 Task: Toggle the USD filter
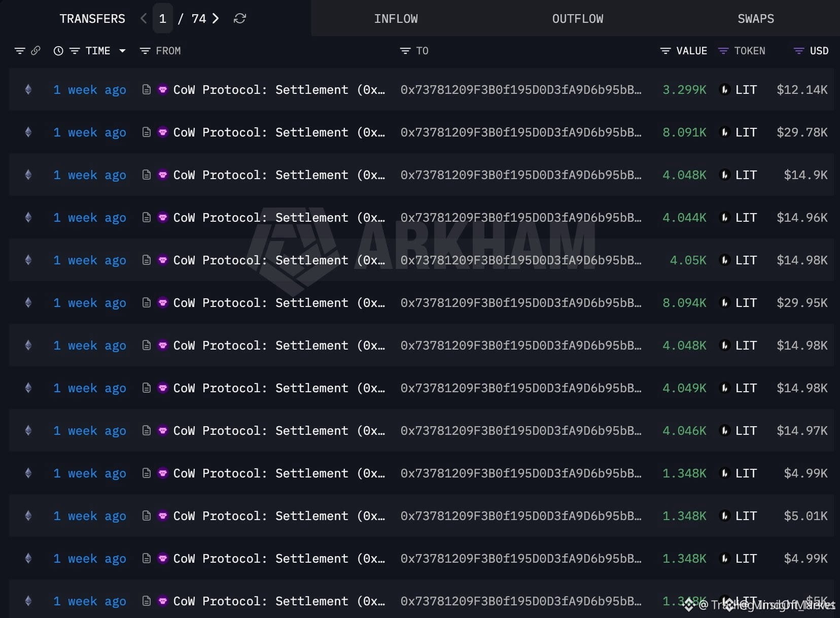click(x=799, y=51)
